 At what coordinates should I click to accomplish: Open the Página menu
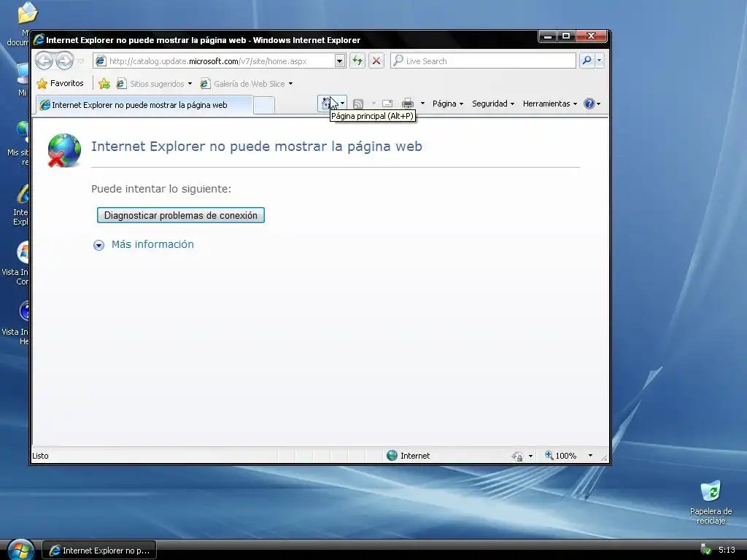448,104
